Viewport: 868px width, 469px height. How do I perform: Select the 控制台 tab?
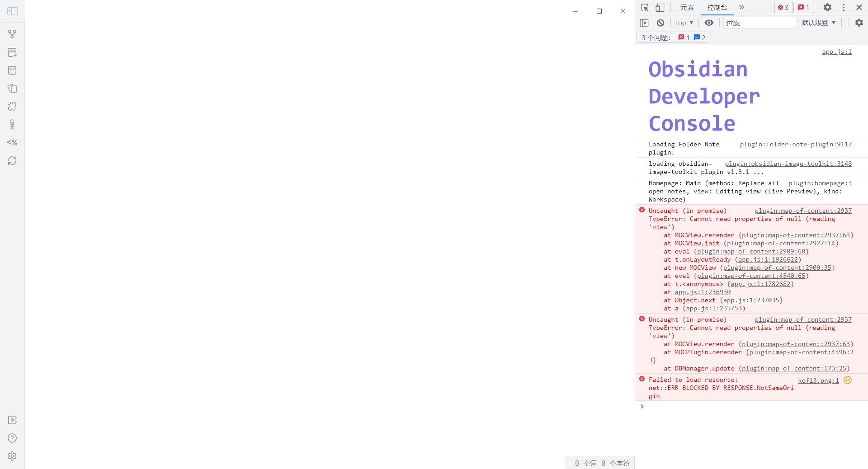point(717,7)
